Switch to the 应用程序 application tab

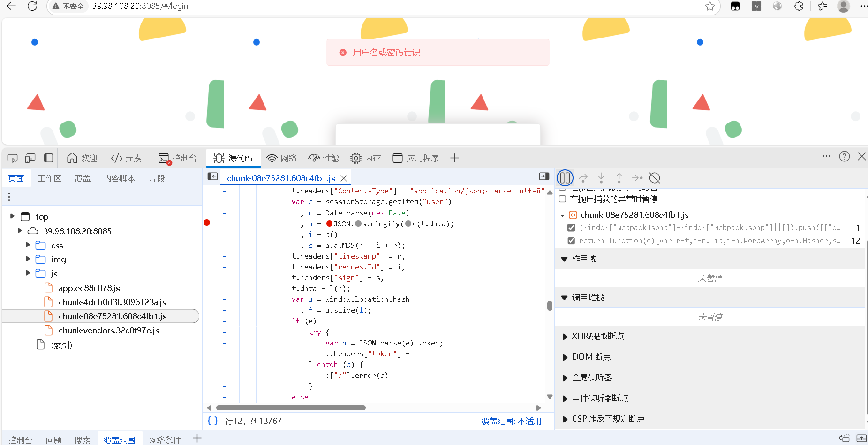tap(415, 158)
